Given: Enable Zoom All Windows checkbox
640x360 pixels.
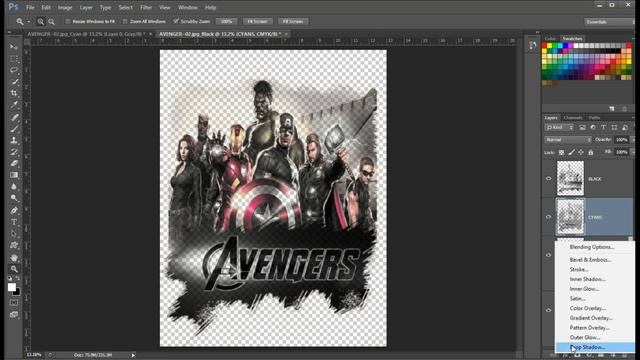Looking at the screenshot, I should (x=125, y=21).
